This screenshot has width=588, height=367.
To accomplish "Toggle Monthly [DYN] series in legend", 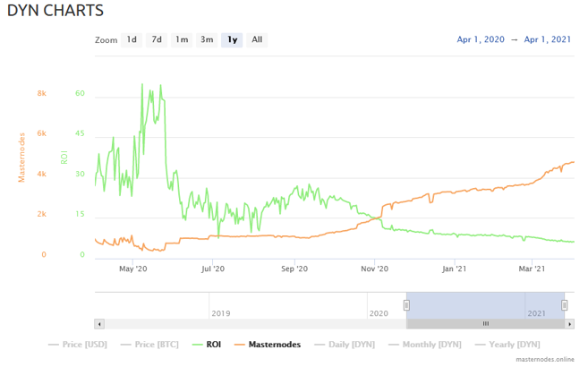I will click(x=425, y=345).
